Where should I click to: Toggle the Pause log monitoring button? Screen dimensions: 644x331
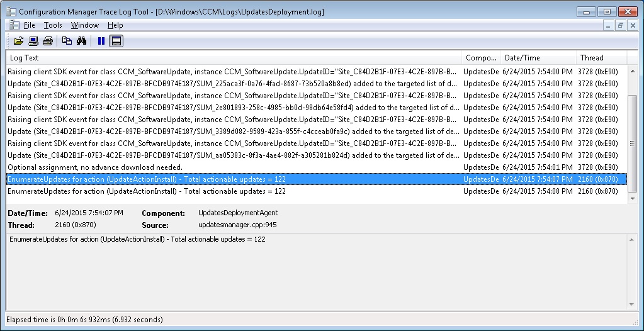point(101,41)
